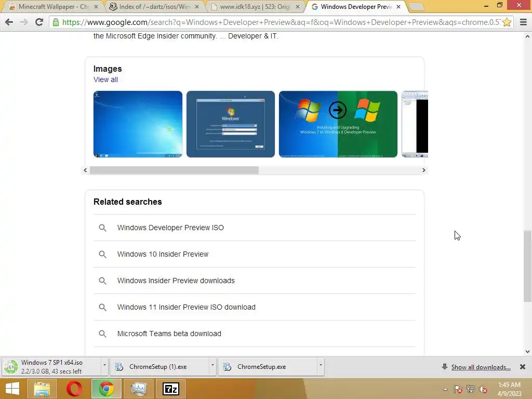Close the Minecraft Wallpaper tab
532x399 pixels.
(96, 7)
